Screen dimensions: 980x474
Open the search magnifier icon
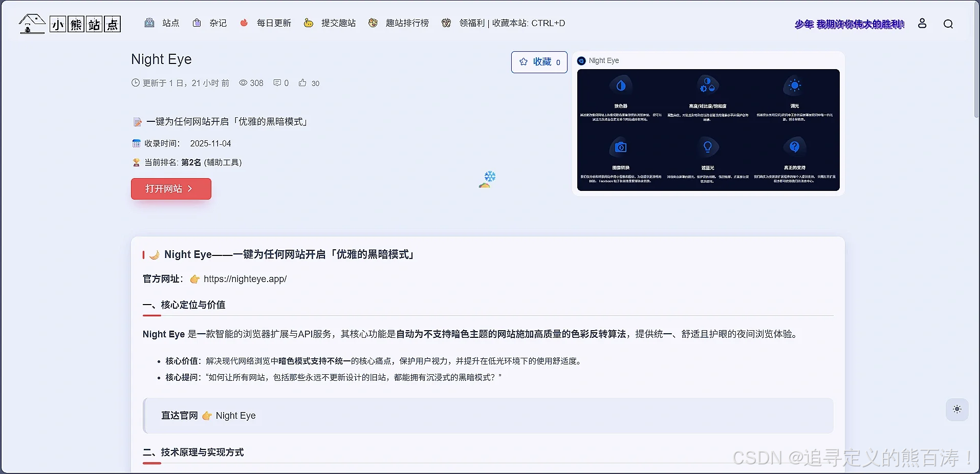pyautogui.click(x=948, y=24)
